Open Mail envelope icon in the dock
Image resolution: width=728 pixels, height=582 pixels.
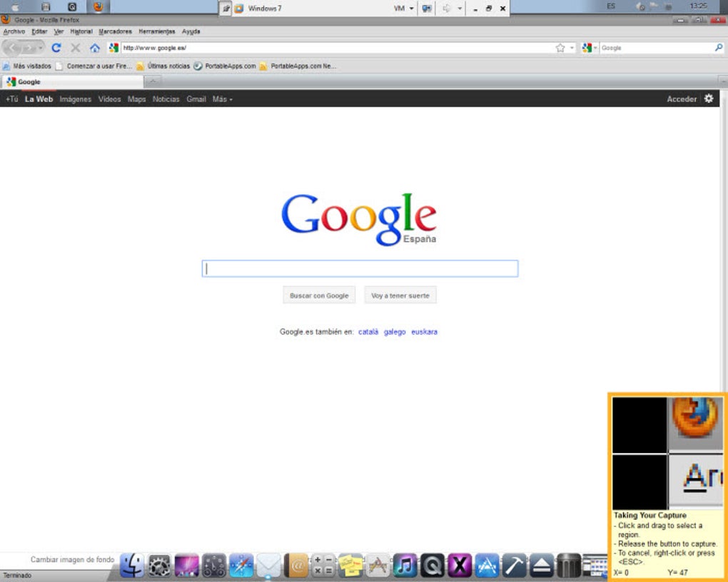point(269,566)
